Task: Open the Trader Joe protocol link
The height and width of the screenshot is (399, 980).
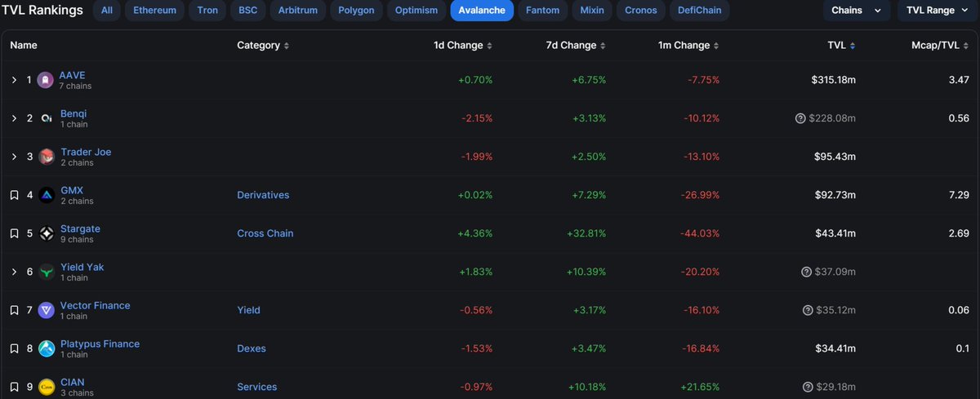Action: [86, 152]
